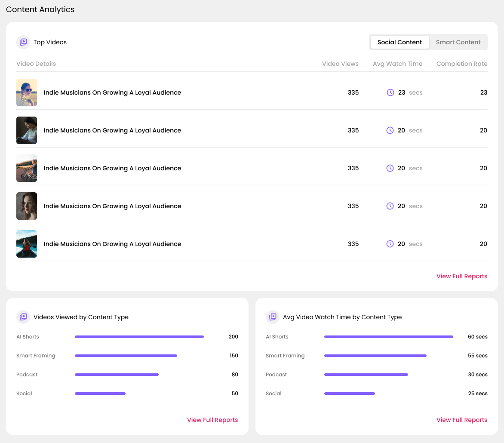Switch to the Smart Content tab
Screen dimensions: 504x443
[458, 42]
